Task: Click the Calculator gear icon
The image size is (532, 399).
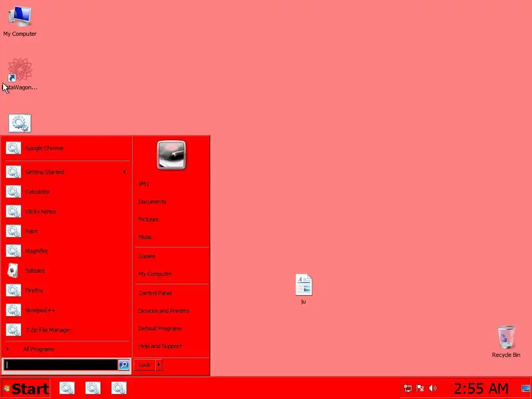Action: tap(14, 192)
